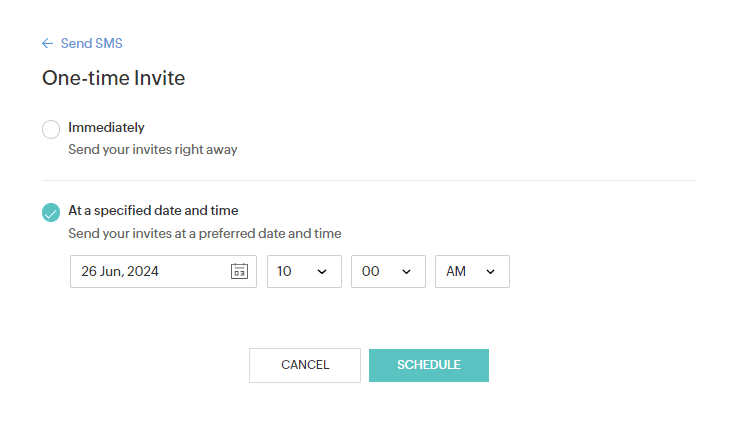Screen dimensions: 736x442
Task: Click the horizontal divider between the two options
Action: [368, 181]
